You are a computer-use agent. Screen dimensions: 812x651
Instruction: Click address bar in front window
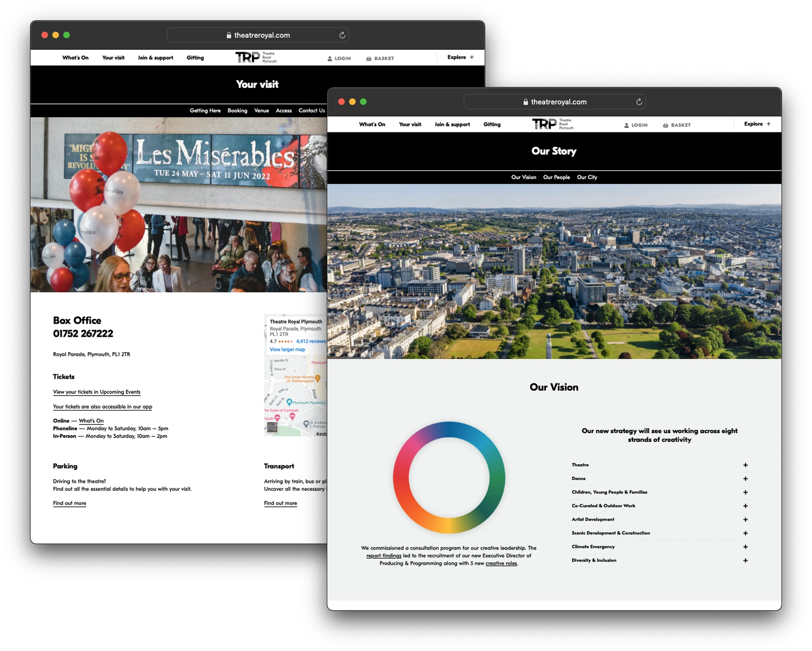554,102
